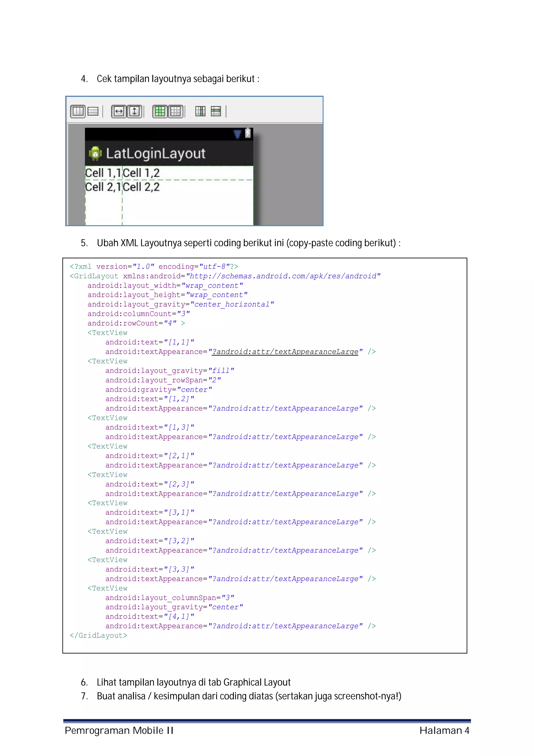Viewport: 534px width, 756px height.
Task: Click step 7 'Buat analisa / kesimpulan' text
Action: pos(249,697)
